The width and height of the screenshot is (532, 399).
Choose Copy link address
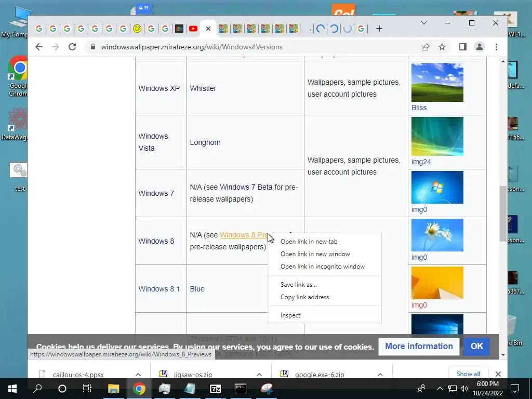325,297
